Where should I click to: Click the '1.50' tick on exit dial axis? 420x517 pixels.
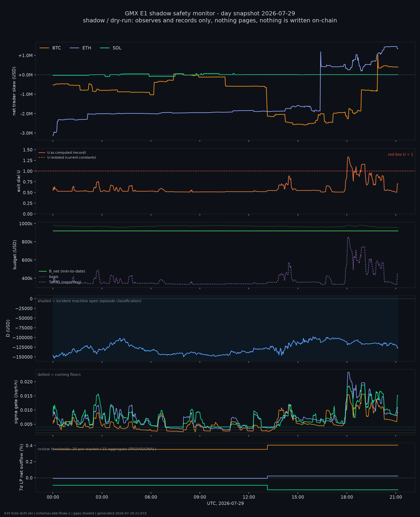click(28, 150)
